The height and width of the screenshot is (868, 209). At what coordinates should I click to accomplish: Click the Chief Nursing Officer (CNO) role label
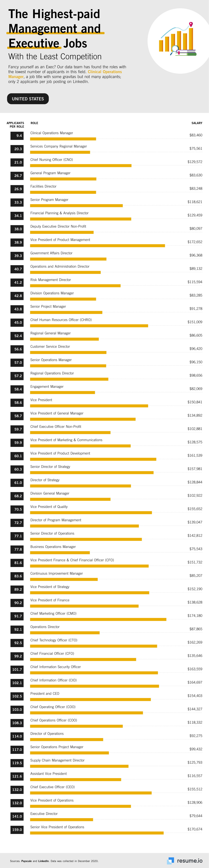(52, 160)
